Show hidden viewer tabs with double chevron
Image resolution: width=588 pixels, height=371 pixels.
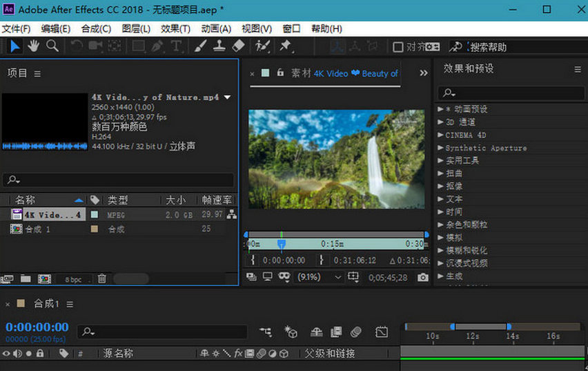point(423,73)
